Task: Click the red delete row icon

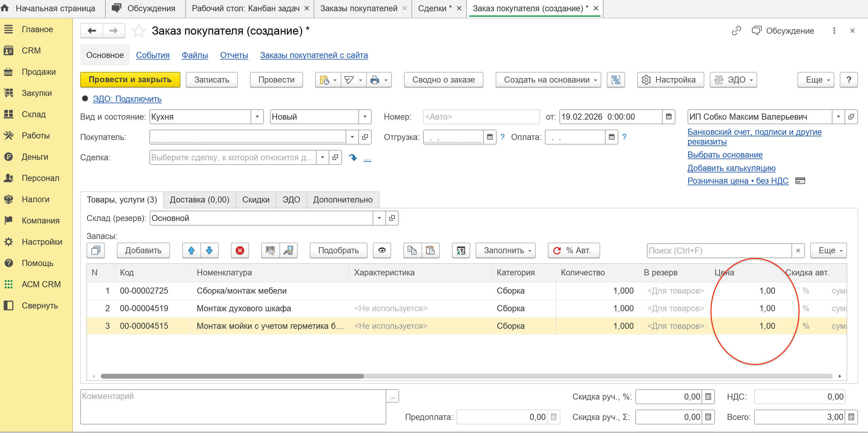Action: click(240, 250)
